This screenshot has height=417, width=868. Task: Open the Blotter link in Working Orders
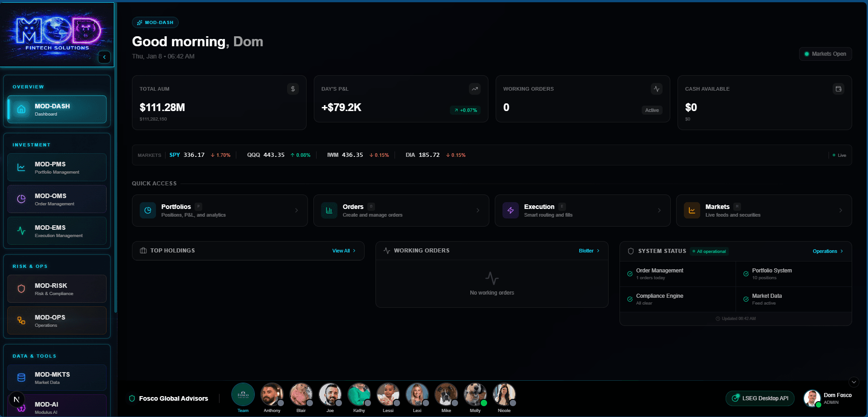(589, 251)
